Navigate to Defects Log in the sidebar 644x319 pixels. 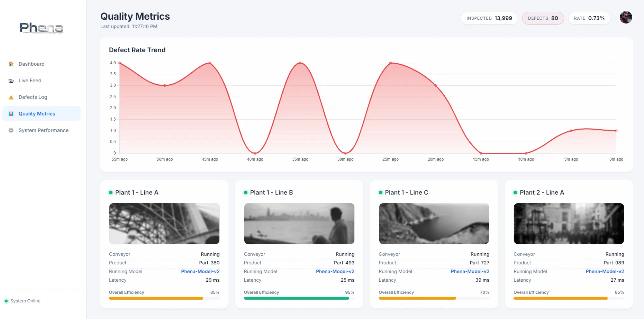click(33, 97)
